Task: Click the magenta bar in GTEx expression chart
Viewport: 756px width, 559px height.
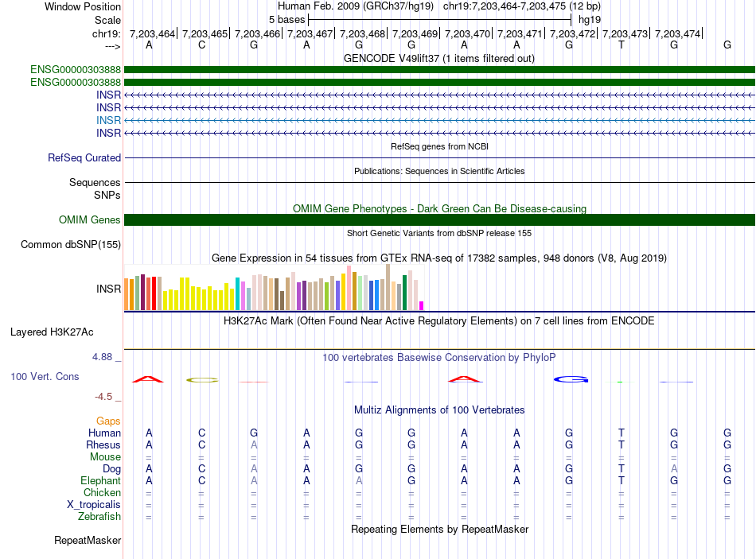Action: 422,305
